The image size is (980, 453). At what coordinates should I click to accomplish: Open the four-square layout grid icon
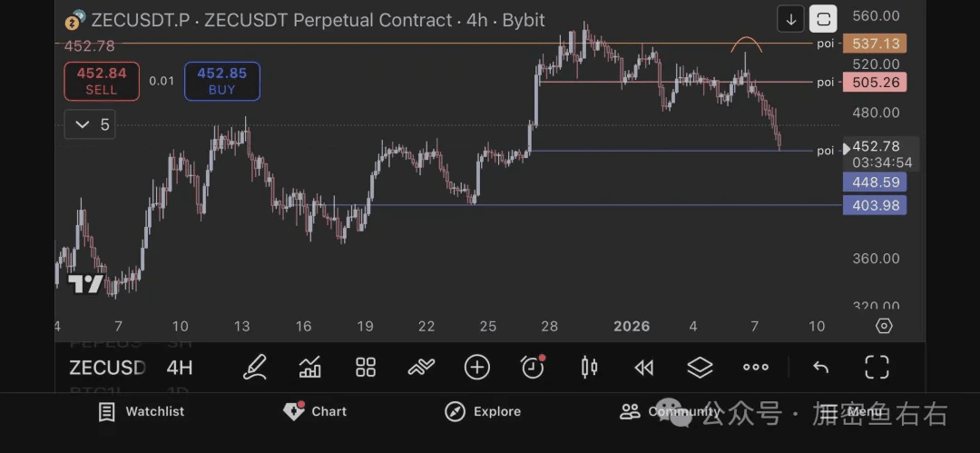pyautogui.click(x=366, y=368)
